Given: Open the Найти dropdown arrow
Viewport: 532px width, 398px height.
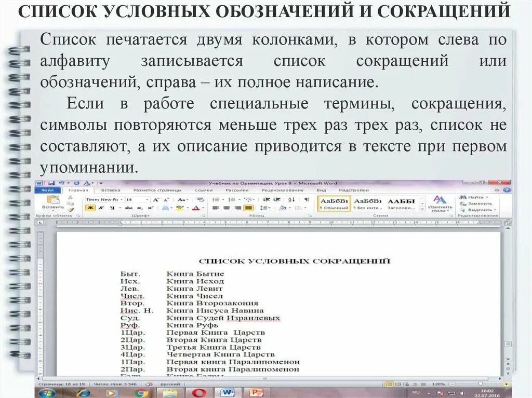Looking at the screenshot, I should (487, 197).
